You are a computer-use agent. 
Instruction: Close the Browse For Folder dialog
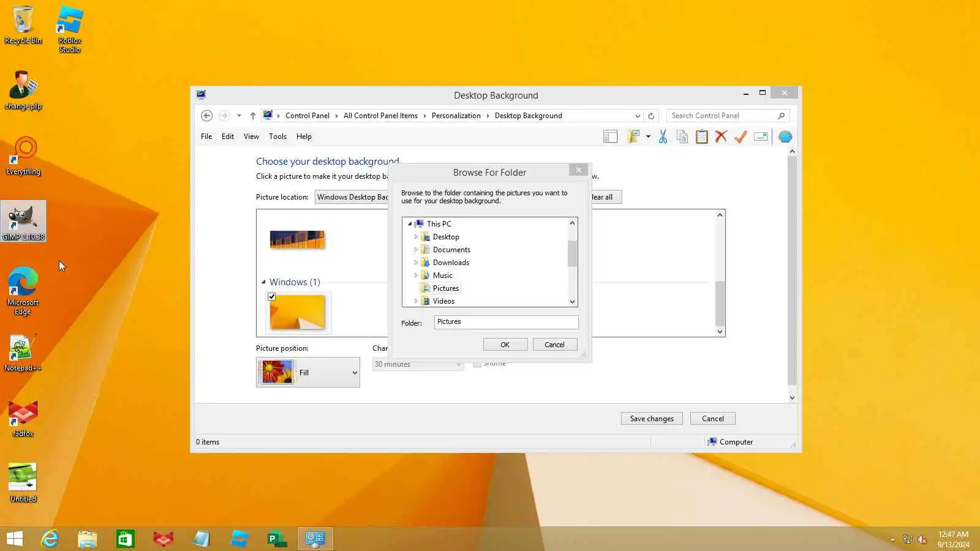(x=578, y=170)
